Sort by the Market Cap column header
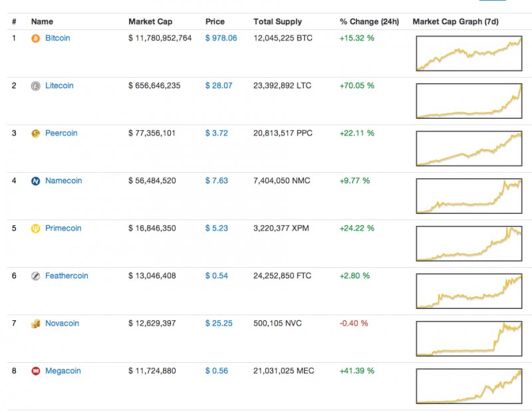This screenshot has width=532, height=412. coord(150,22)
